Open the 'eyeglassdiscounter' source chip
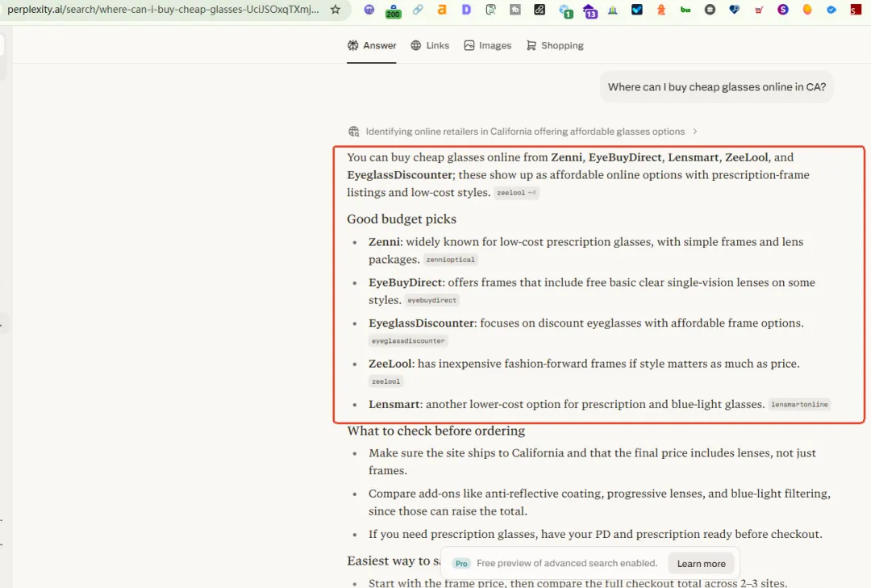The image size is (871, 588). (x=408, y=340)
